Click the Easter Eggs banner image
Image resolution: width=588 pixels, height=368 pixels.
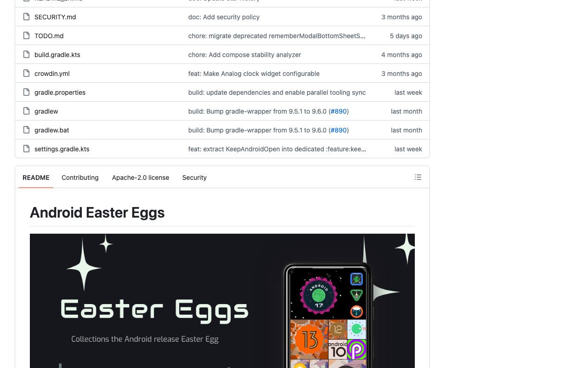pos(222,301)
